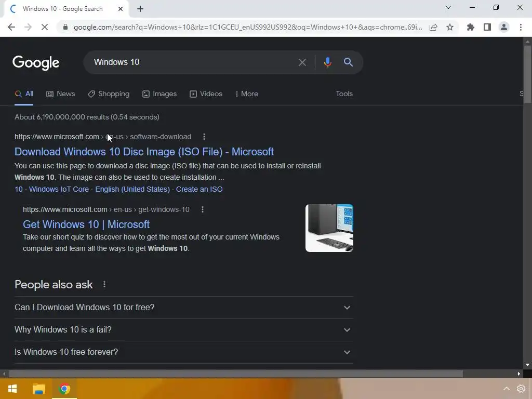Open options dots for software-download result
The height and width of the screenshot is (399, 532).
pos(204,137)
